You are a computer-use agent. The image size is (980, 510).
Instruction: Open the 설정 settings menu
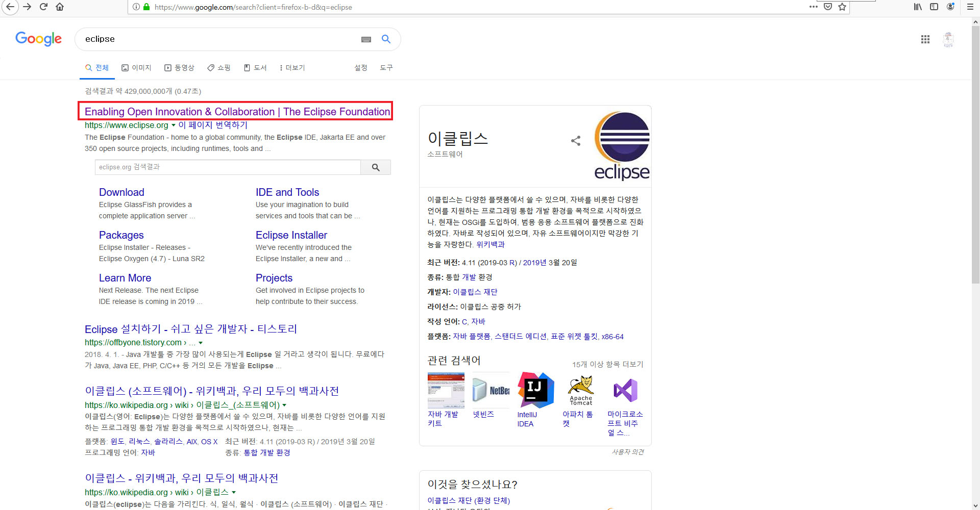pyautogui.click(x=361, y=68)
